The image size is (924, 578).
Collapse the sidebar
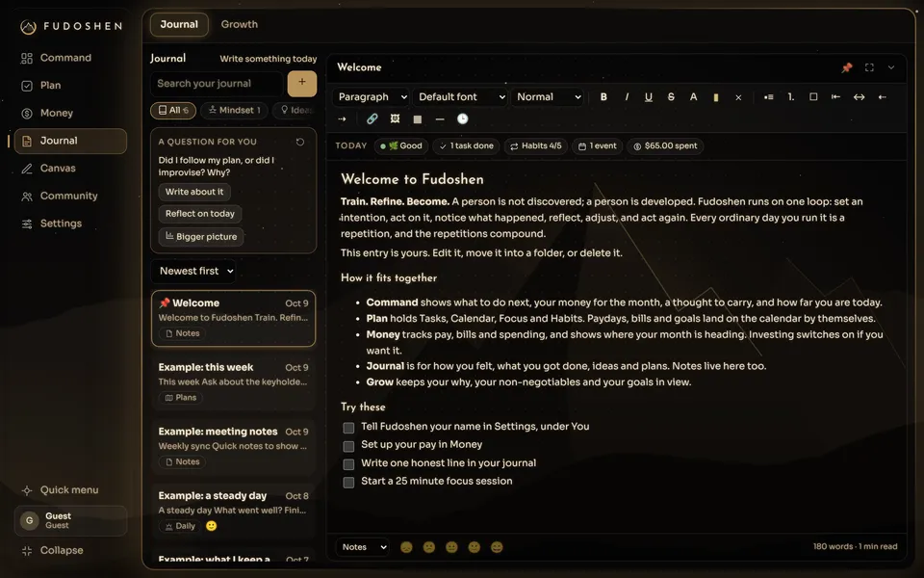click(x=70, y=550)
